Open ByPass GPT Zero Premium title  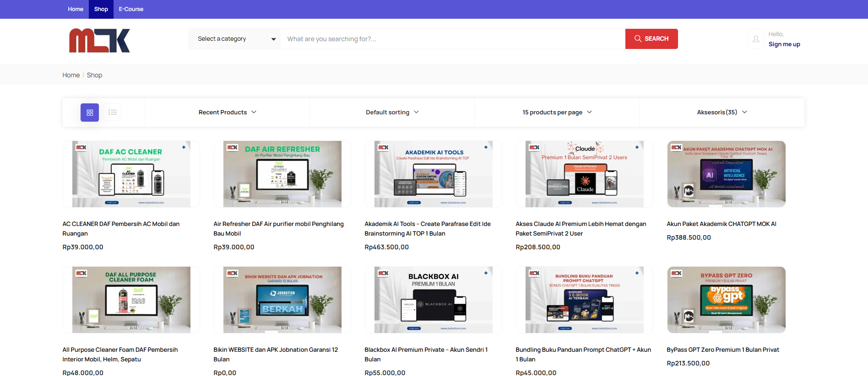click(723, 350)
